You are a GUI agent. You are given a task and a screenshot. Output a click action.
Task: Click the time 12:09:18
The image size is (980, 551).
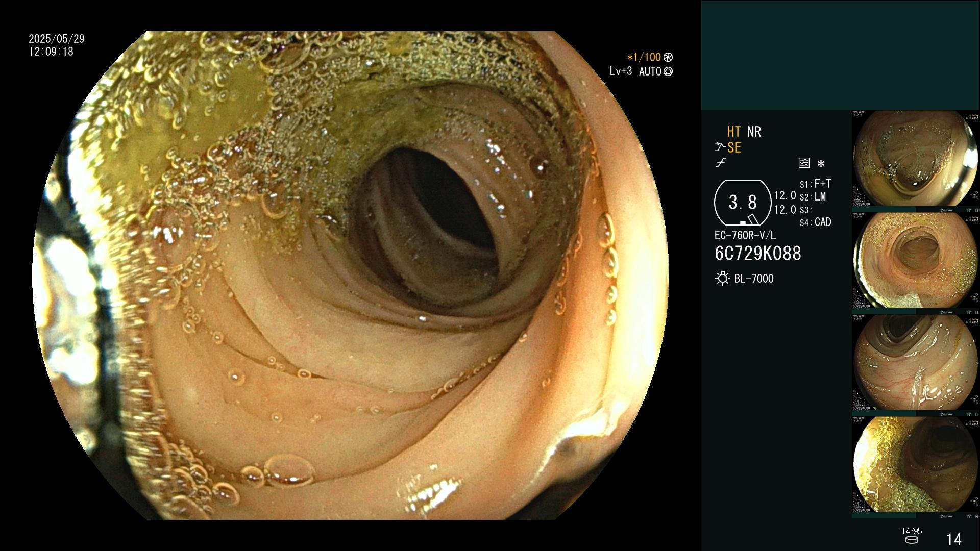point(51,52)
